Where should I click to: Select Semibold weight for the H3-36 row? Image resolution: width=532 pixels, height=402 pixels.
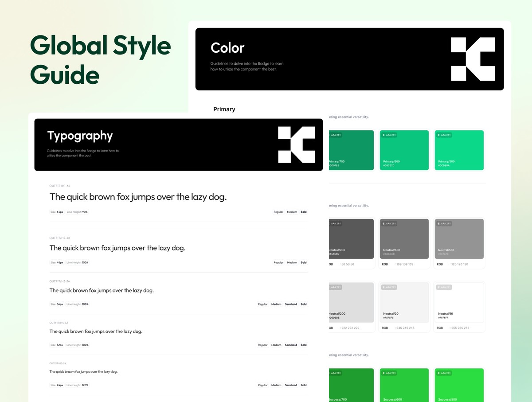tap(291, 304)
